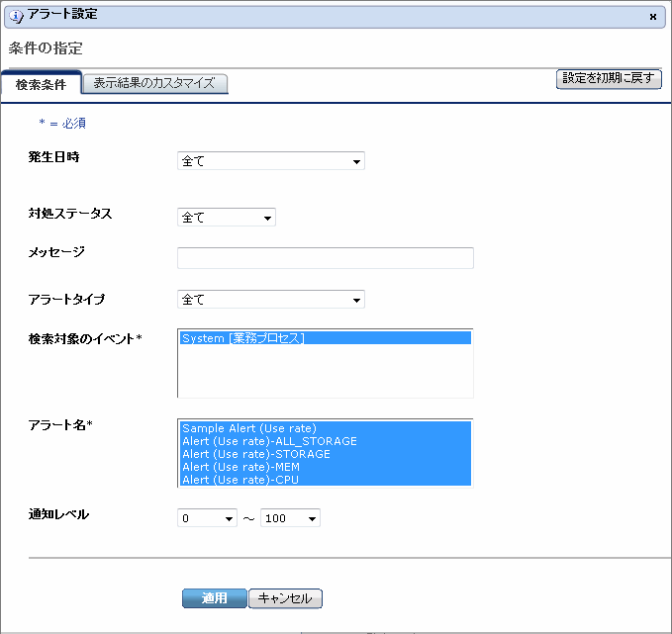
Task: Click the info icon in the アラート設定 title bar
Action: point(16,16)
